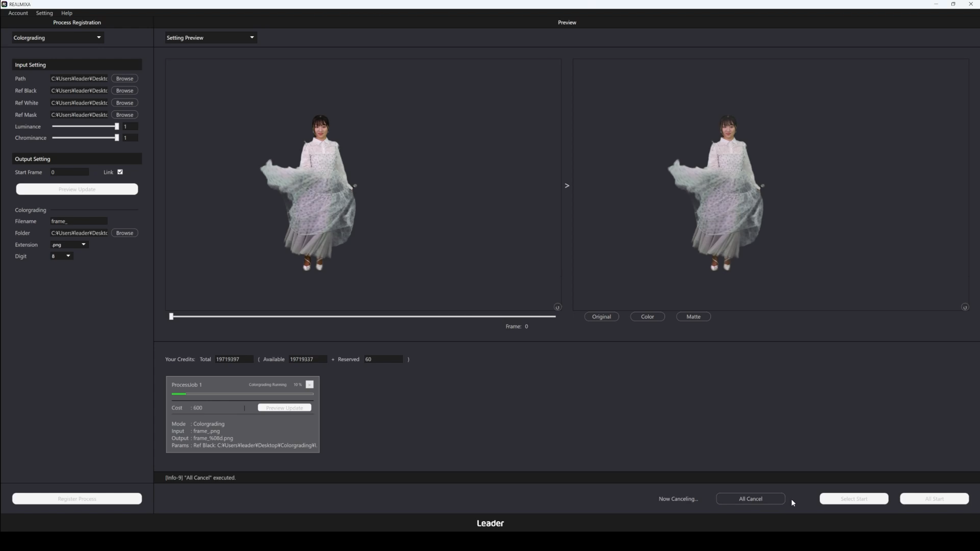This screenshot has width=980, height=551.
Task: Click the Register Process button
Action: point(77,499)
